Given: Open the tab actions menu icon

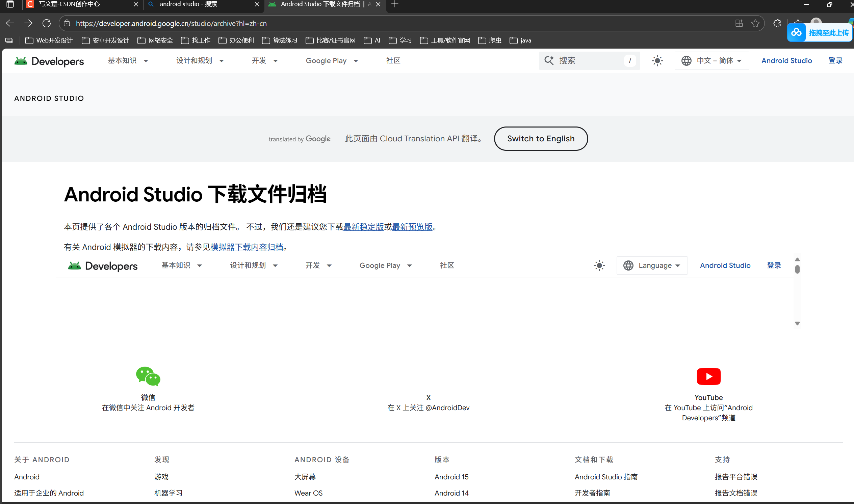Looking at the screenshot, I should 10,4.
